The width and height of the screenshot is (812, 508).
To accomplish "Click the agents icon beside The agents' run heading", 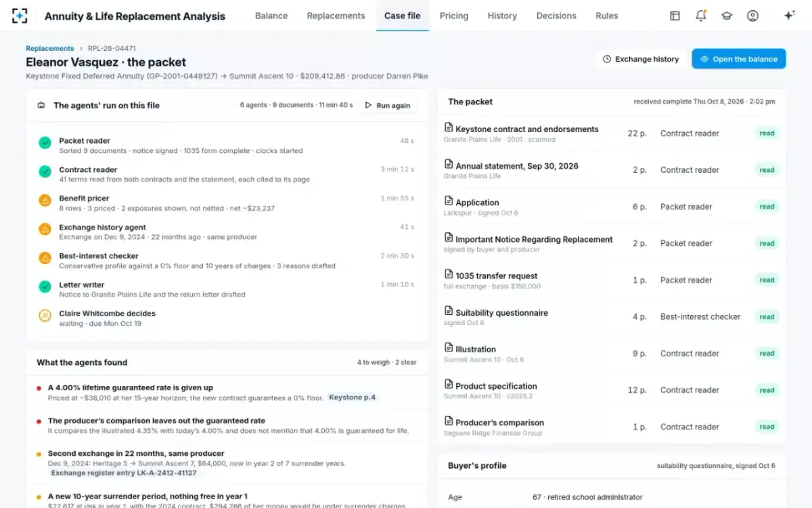I will click(x=41, y=105).
